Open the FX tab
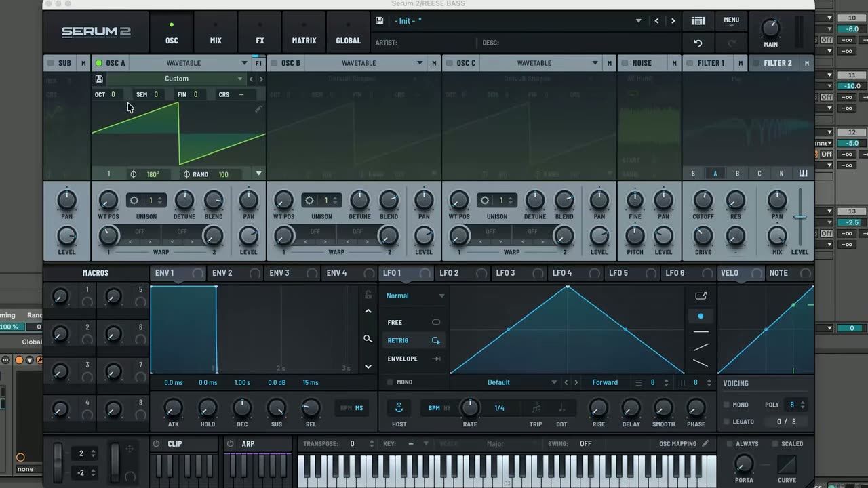 click(260, 32)
